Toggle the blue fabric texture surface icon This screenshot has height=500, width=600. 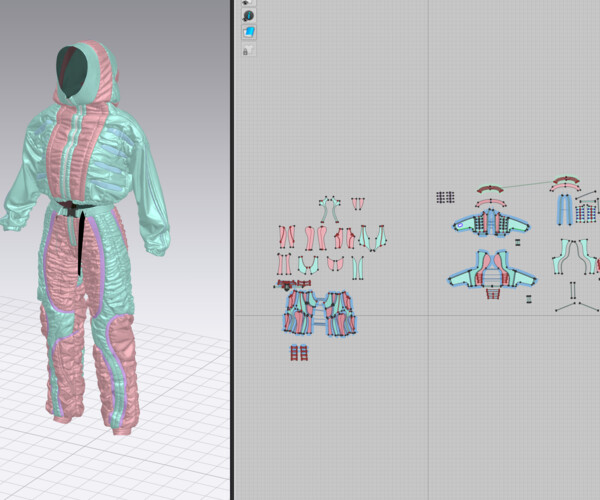(249, 32)
